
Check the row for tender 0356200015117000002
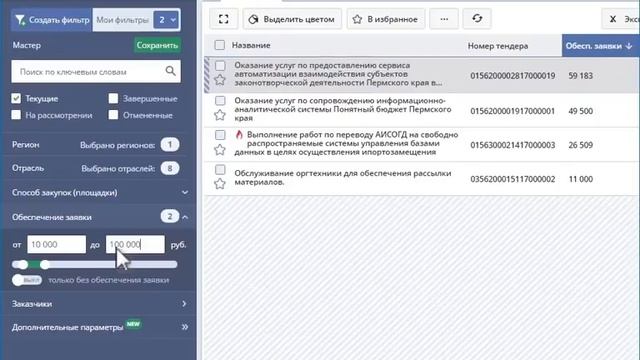click(220, 169)
